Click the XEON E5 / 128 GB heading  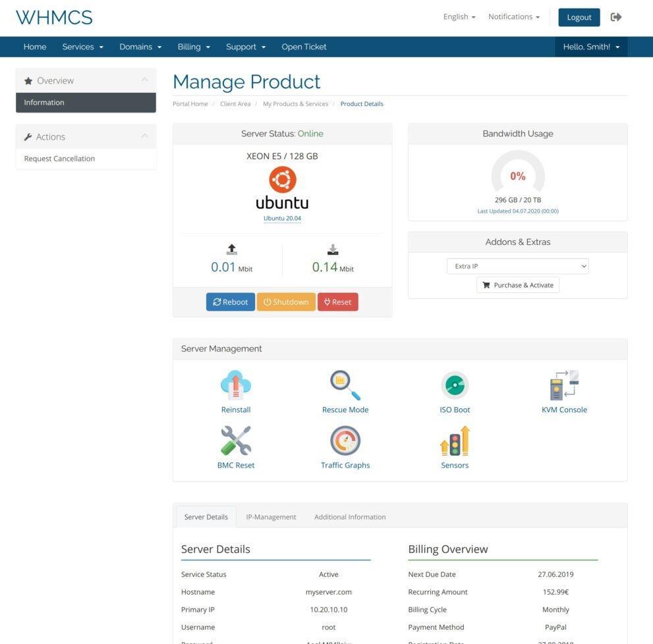click(x=283, y=156)
